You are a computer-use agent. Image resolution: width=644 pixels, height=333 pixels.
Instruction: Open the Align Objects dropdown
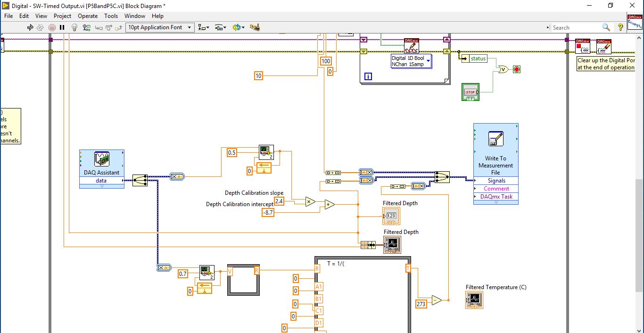(x=205, y=27)
